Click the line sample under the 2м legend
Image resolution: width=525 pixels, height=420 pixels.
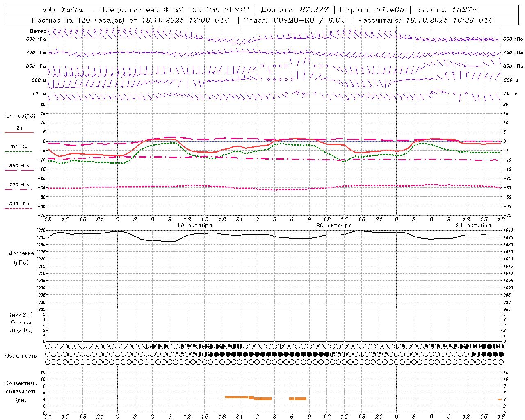pyautogui.click(x=19, y=132)
